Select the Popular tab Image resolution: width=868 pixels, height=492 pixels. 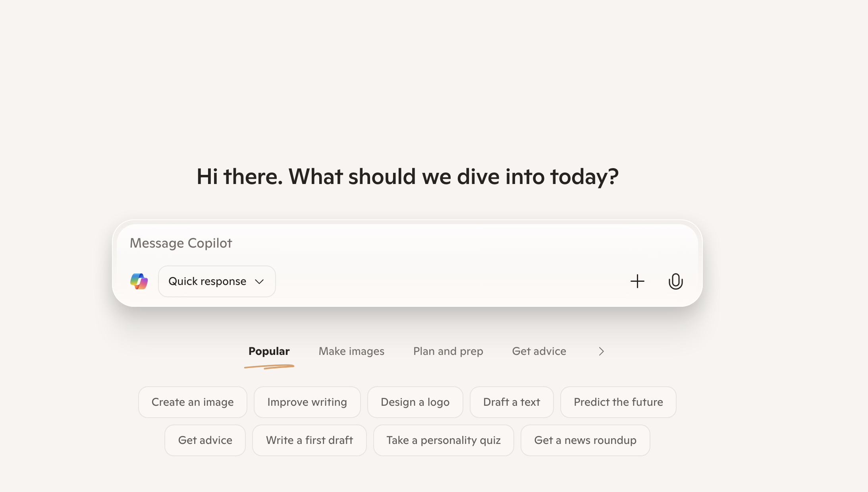point(269,351)
